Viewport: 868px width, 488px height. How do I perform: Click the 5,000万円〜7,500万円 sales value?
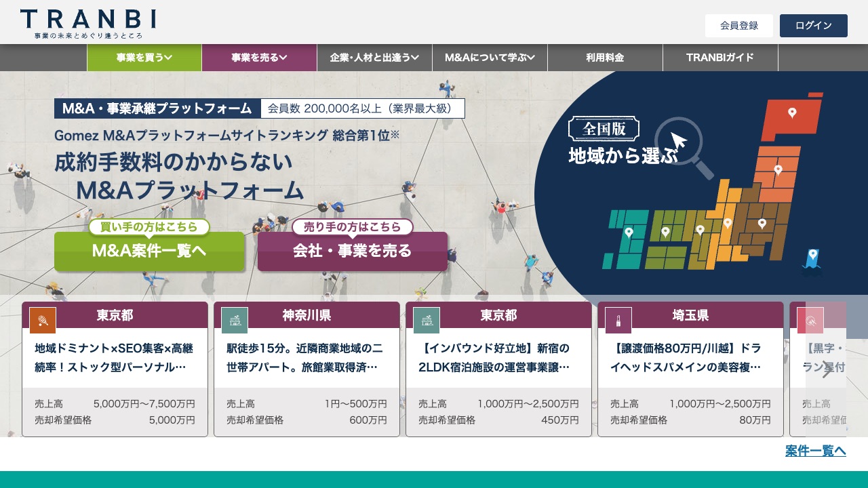coord(144,404)
